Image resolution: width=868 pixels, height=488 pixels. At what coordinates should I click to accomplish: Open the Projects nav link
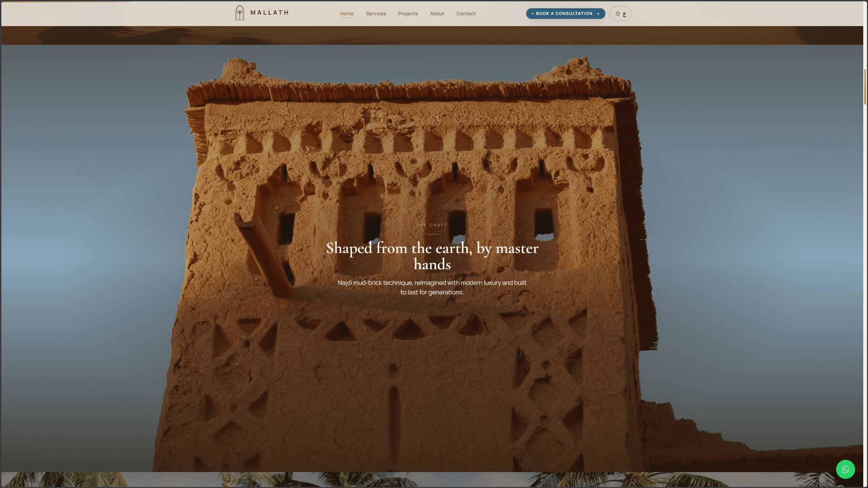pos(408,14)
